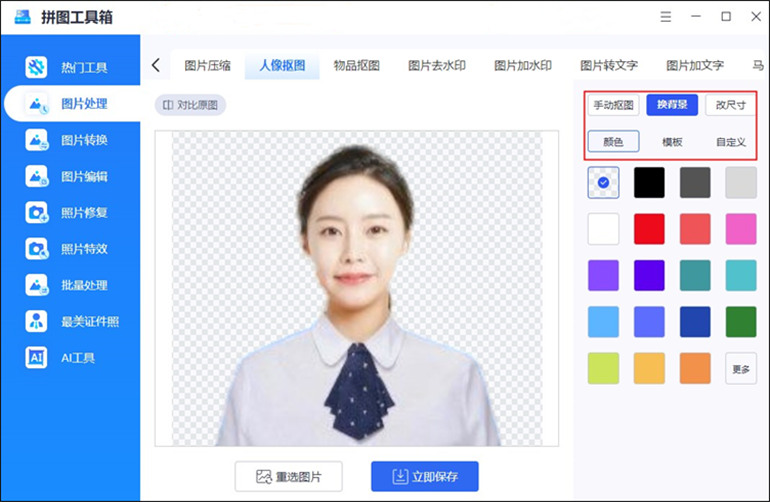Minimize the 拼图工具箱 window
The height and width of the screenshot is (502, 770).
point(696,17)
